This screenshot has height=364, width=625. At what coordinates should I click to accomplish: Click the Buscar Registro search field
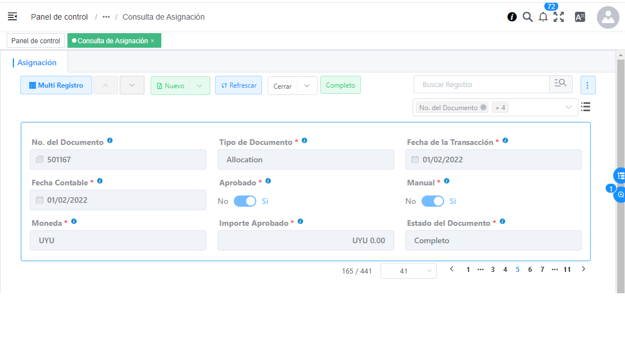[481, 85]
